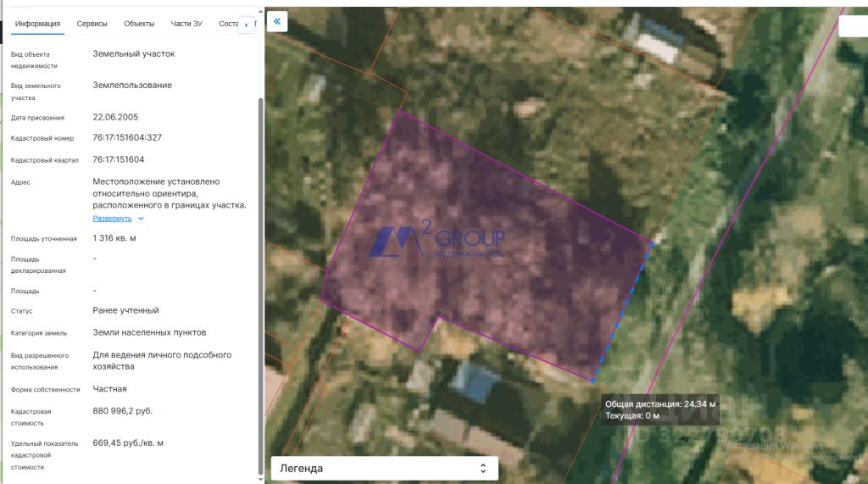868x484 pixels.
Task: Click the info panel vertical scrollbar thumb
Action: point(261,285)
